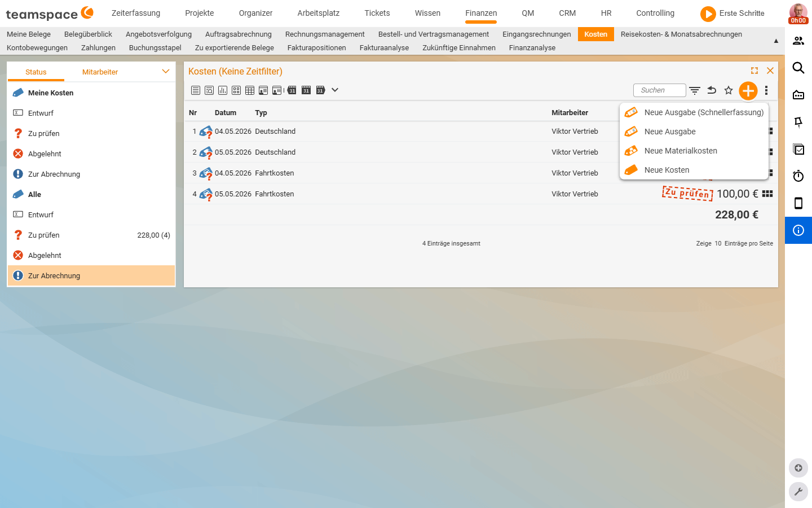Open the stopwatch timer icon in sidebar

798,176
